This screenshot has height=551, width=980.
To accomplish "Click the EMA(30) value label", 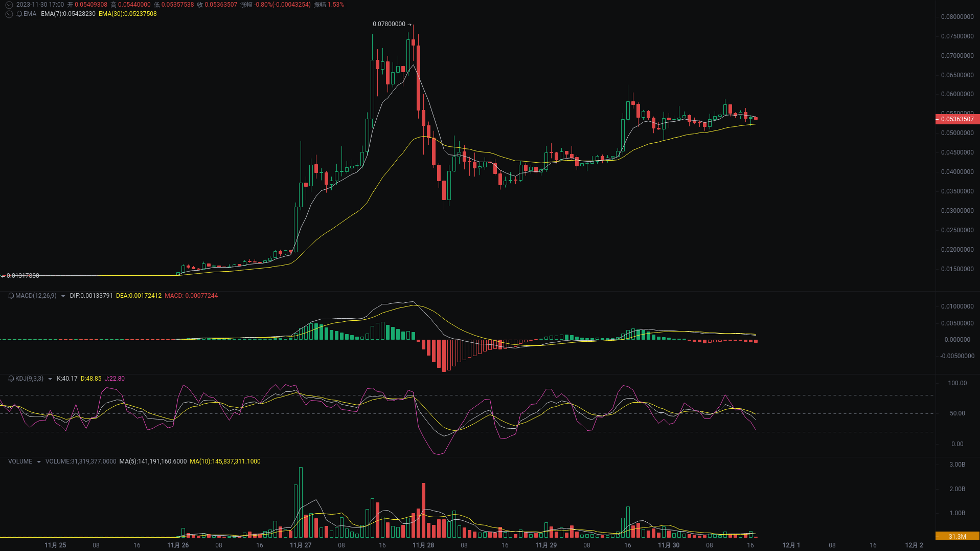I will tap(128, 14).
